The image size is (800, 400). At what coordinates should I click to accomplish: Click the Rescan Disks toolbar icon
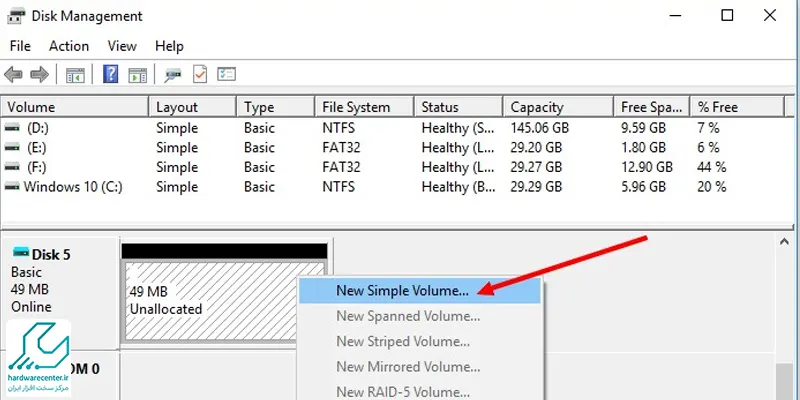pyautogui.click(x=173, y=74)
